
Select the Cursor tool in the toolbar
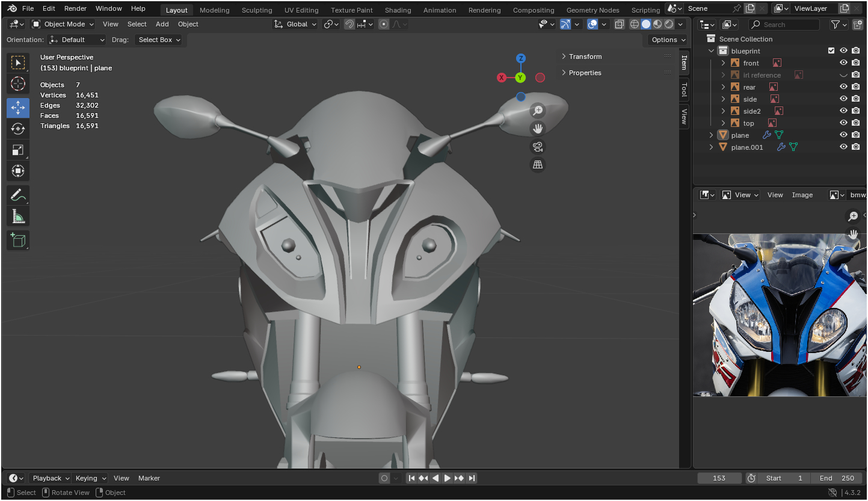(18, 84)
